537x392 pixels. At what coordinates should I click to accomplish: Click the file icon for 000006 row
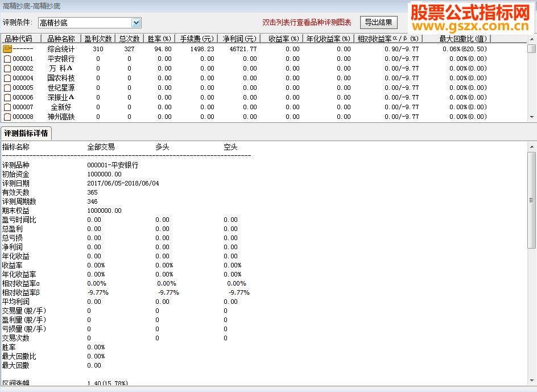7,98
